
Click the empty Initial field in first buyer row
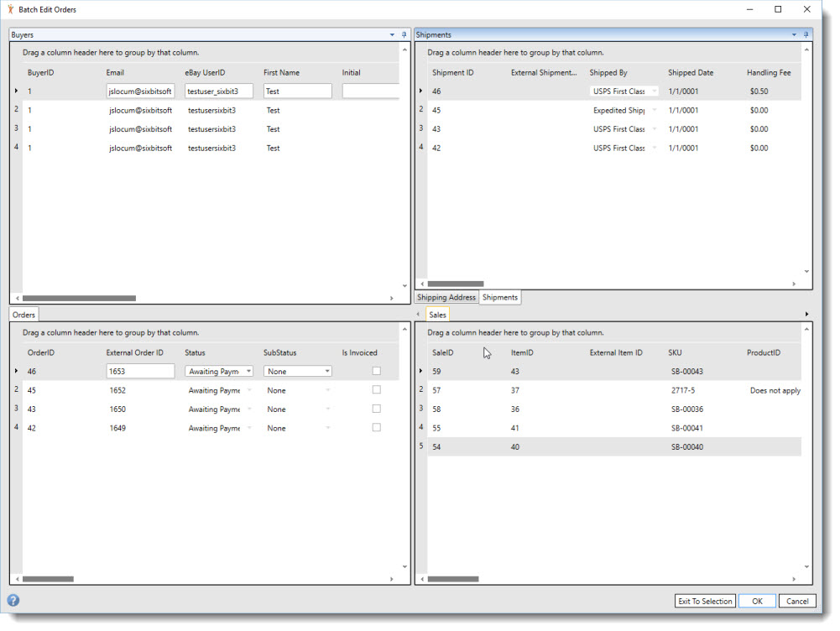point(371,91)
